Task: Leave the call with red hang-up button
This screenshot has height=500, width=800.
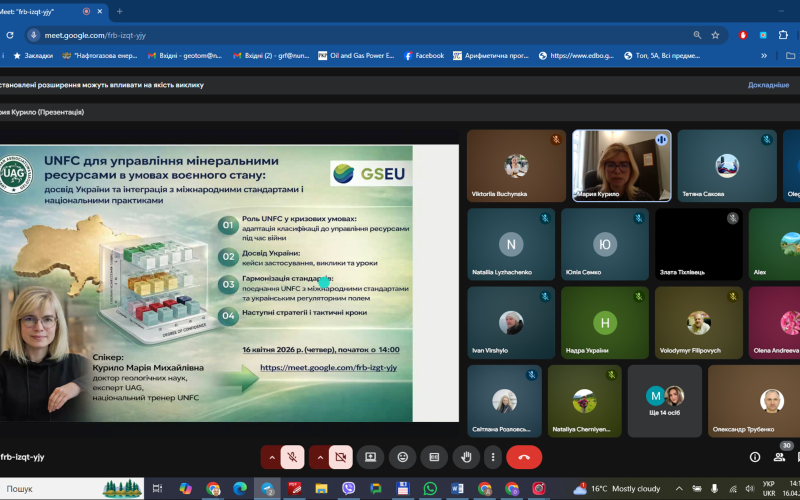Action: pyautogui.click(x=524, y=457)
